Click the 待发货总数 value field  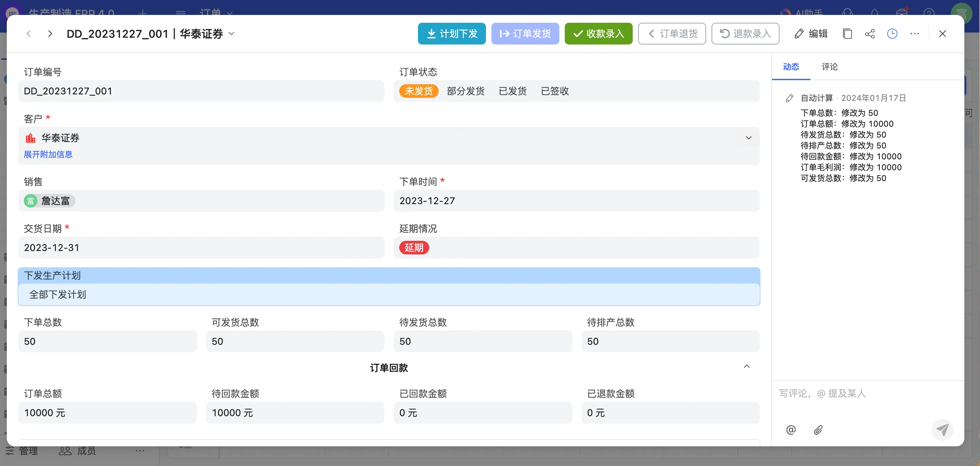(x=483, y=341)
